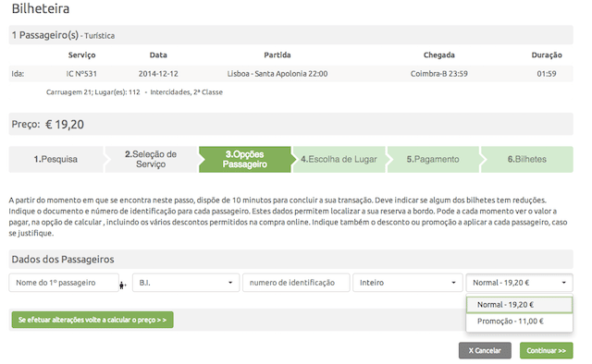Go to step 1.Pesquisa
592x364 pixels.
click(x=55, y=160)
